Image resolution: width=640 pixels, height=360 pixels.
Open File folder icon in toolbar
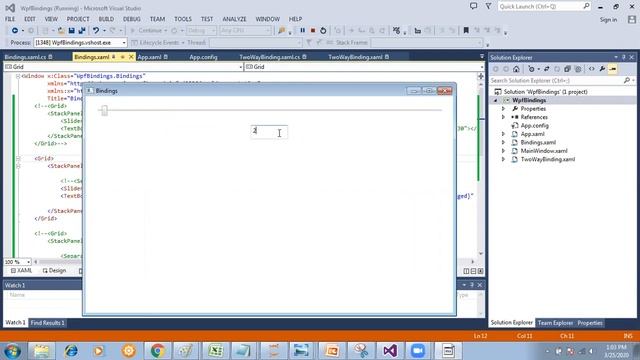[61, 31]
